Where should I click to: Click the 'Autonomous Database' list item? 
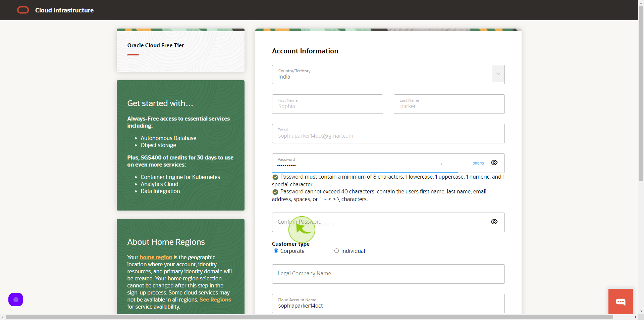168,138
